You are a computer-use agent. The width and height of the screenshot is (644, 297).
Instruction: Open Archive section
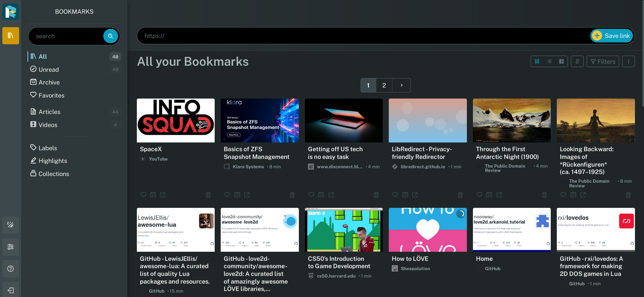point(74,82)
